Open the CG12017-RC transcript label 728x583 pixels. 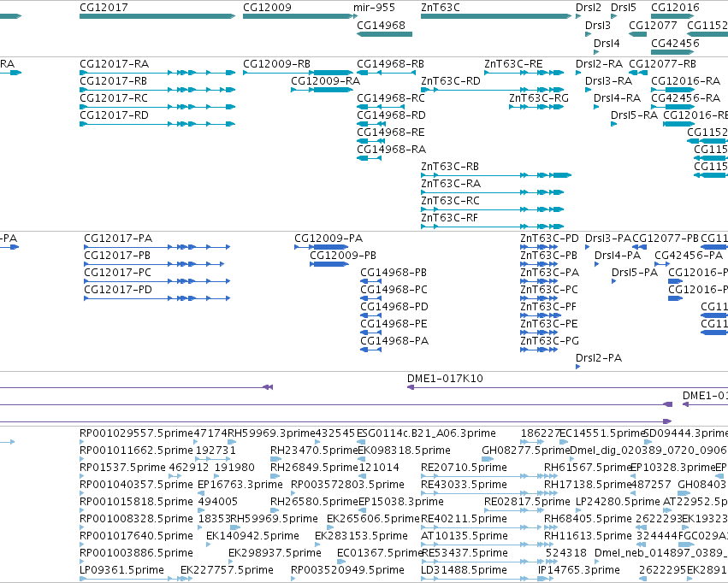point(114,98)
